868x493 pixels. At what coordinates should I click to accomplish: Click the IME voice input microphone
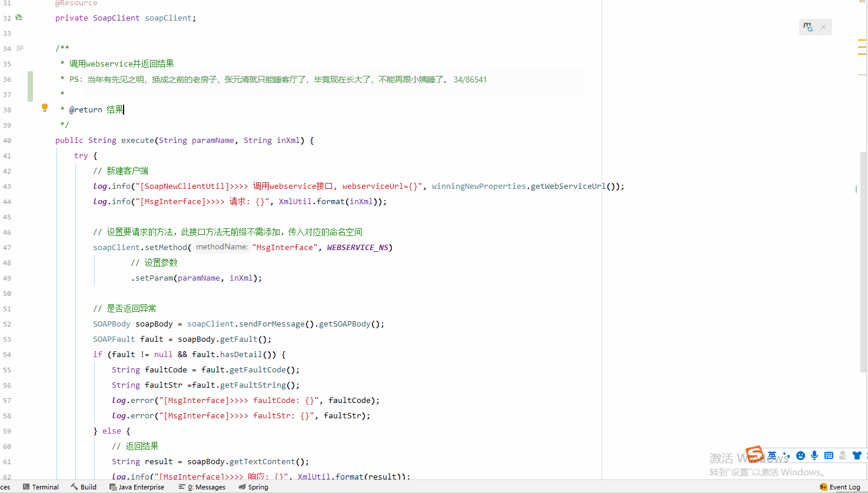tap(814, 455)
